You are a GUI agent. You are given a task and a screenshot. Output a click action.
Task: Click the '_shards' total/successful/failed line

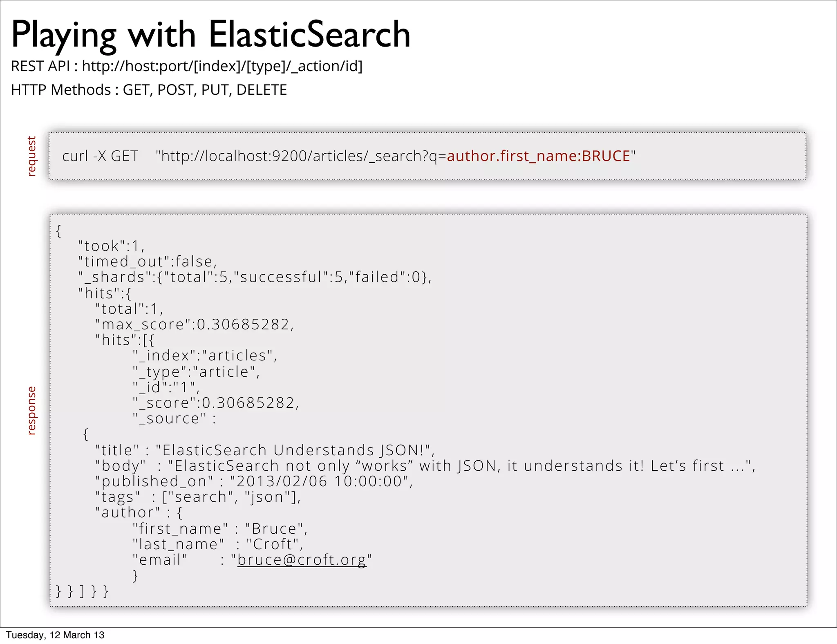point(255,277)
